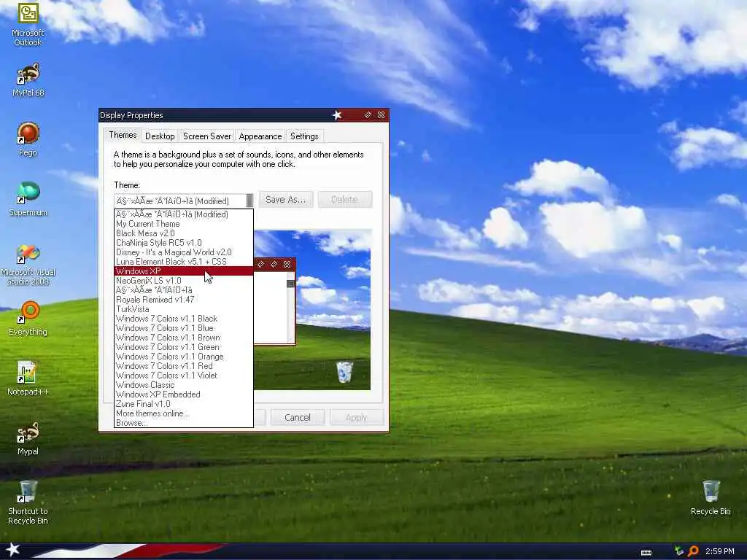Select the Pego desktop shortcut
The image size is (747, 560).
28,139
